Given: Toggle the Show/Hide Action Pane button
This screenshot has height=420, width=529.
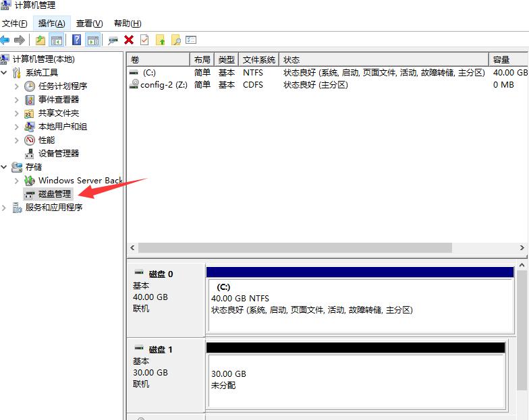Looking at the screenshot, I should [x=93, y=40].
